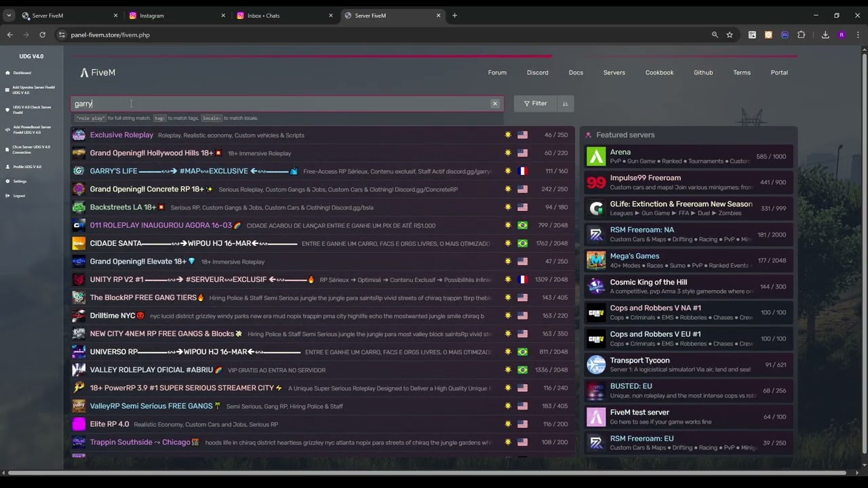
Task: Open the Extensions puzzle icon
Action: [801, 35]
